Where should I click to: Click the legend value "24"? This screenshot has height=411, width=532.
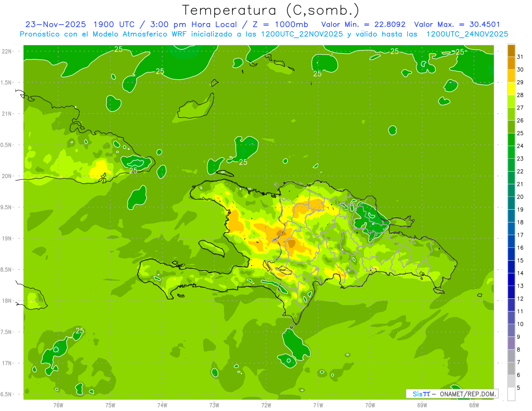[520, 145]
